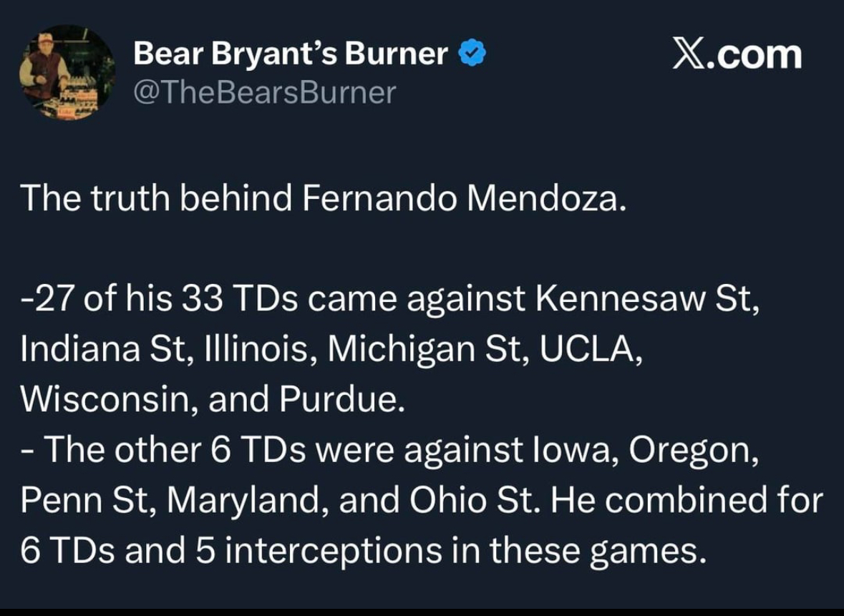The image size is (844, 616).
Task: Click the word "UCLA"
Action: tap(587, 348)
